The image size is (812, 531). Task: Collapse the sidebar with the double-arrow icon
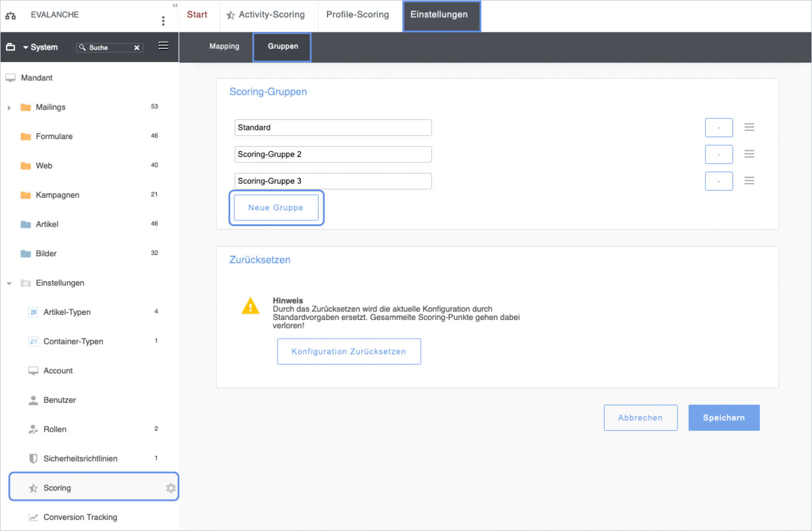click(174, 5)
